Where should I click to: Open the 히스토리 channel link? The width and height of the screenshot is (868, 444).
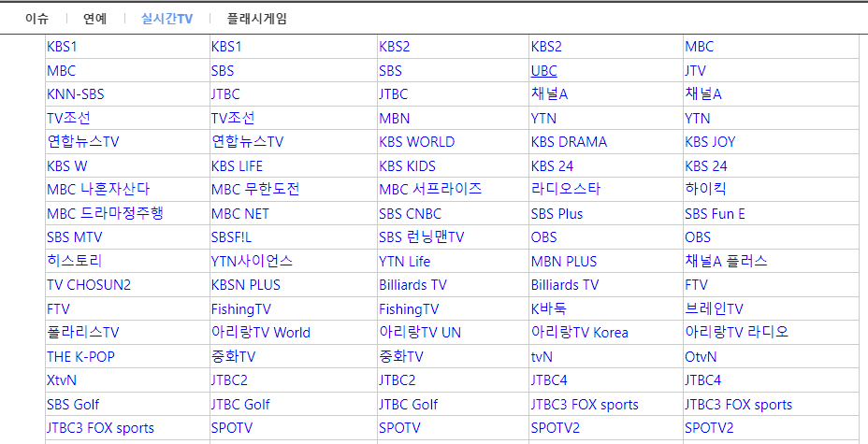click(x=74, y=261)
